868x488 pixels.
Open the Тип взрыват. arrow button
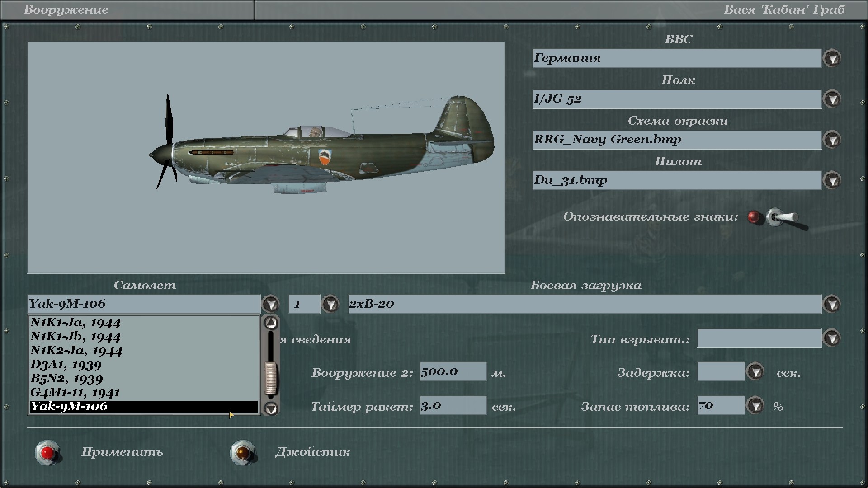click(832, 338)
